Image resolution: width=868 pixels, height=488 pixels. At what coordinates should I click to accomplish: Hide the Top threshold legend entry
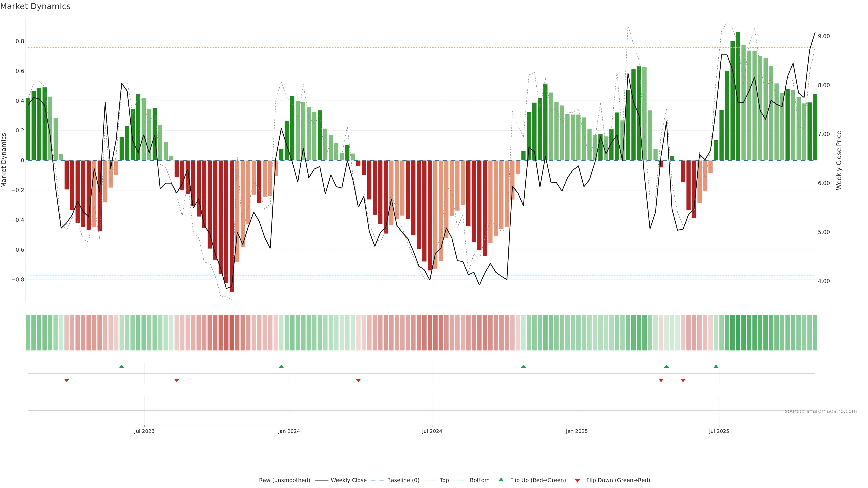(444, 480)
